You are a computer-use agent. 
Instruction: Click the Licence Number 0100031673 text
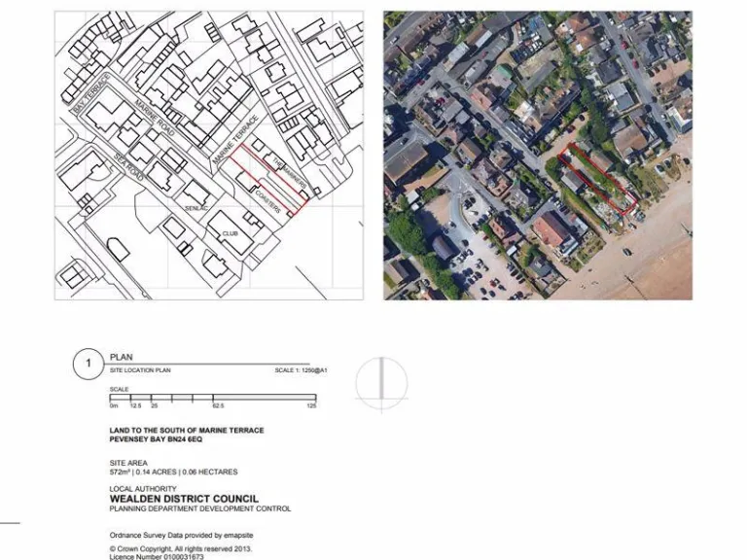(159, 555)
